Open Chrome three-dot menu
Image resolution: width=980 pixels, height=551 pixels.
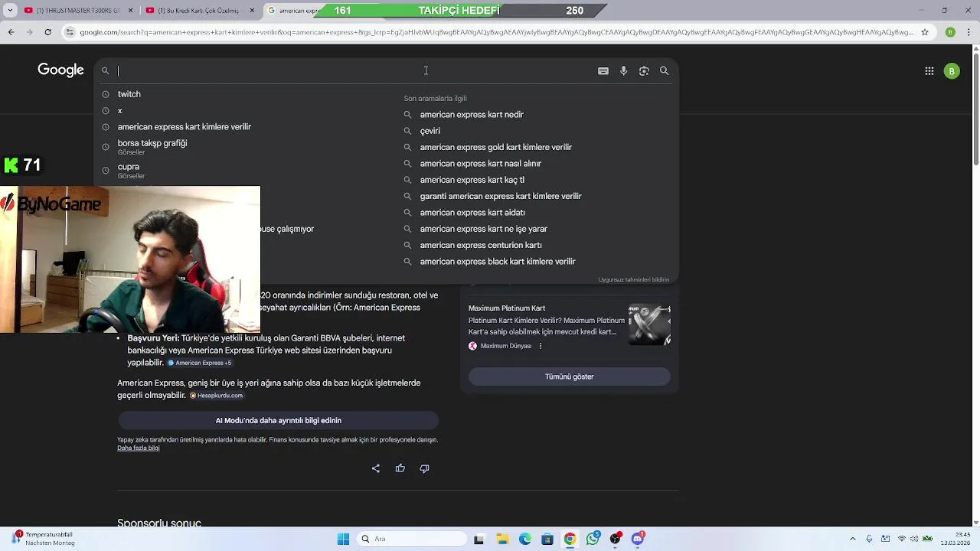(969, 32)
